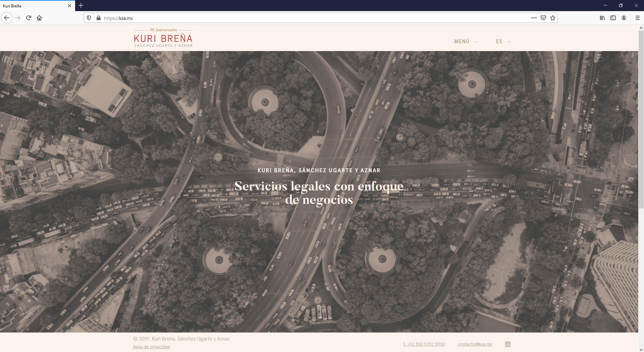Expand the MENÚ dropdown
Viewport: 644px width, 352px height.
466,42
